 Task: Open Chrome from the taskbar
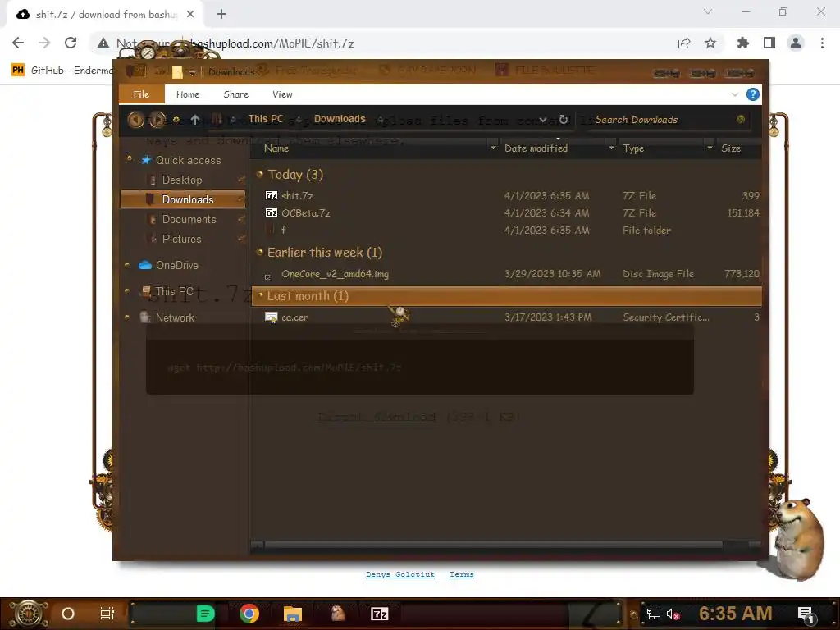pos(249,614)
